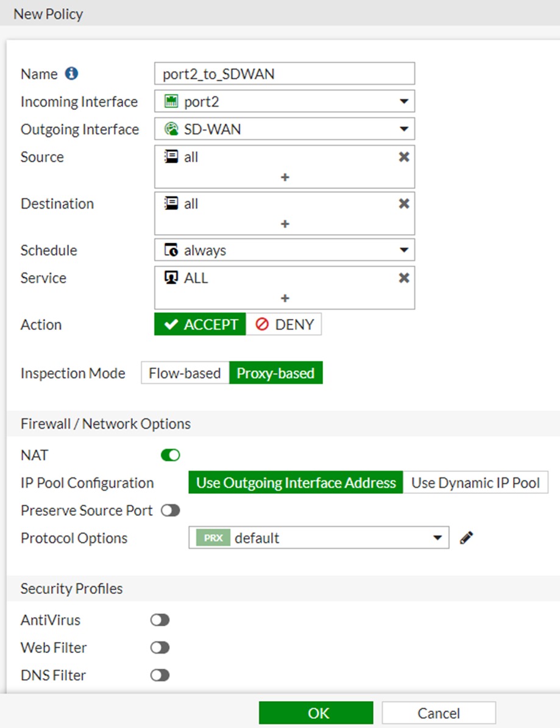Click the pencil icon to edit Protocol Options
This screenshot has height=728, width=560.
coord(467,538)
